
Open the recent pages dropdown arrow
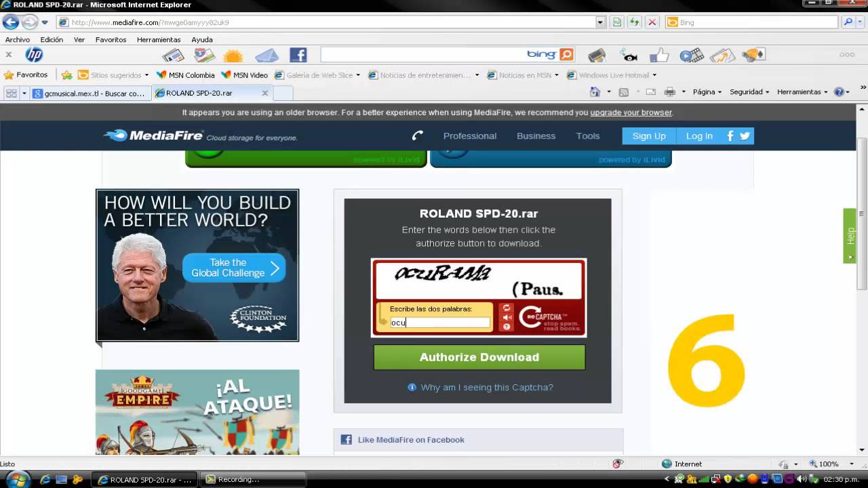pos(45,22)
